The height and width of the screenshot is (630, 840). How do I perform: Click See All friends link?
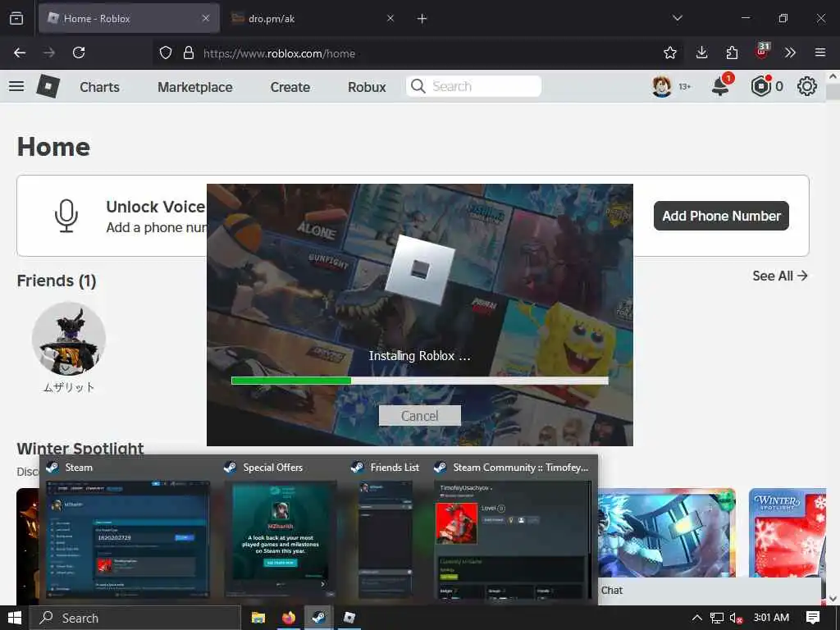point(780,276)
